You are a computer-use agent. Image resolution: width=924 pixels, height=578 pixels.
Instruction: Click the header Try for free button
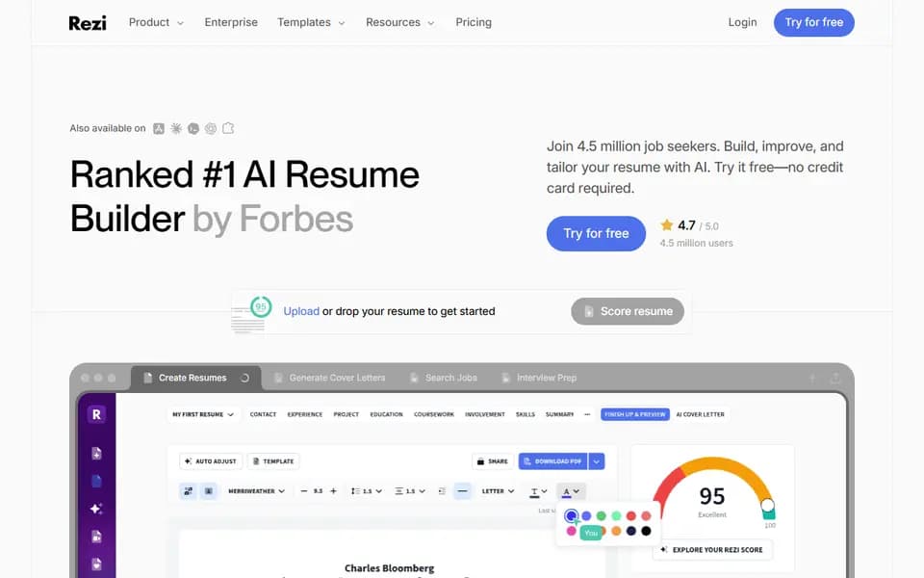pyautogui.click(x=814, y=22)
